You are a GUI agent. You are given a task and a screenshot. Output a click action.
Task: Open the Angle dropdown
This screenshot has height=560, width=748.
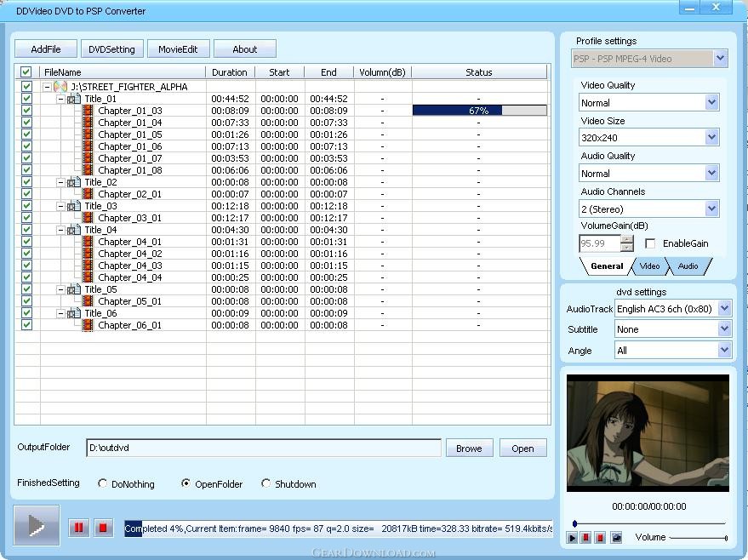click(x=724, y=350)
